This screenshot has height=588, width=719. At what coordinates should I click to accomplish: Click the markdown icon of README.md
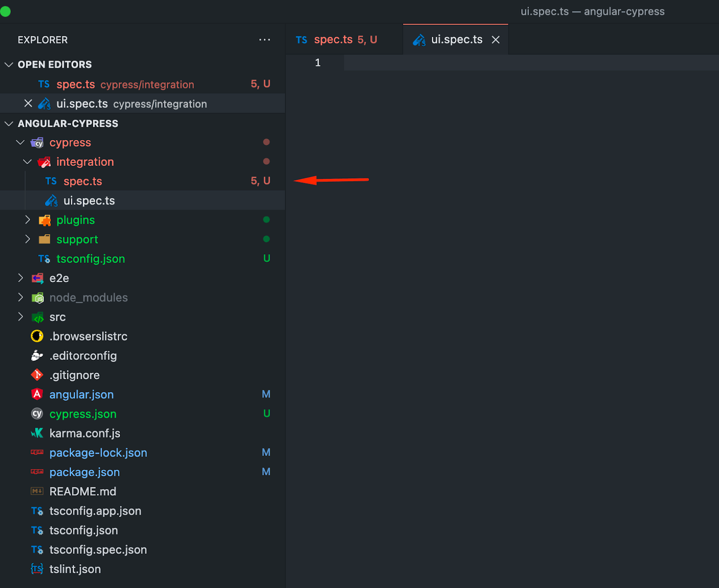(37, 491)
